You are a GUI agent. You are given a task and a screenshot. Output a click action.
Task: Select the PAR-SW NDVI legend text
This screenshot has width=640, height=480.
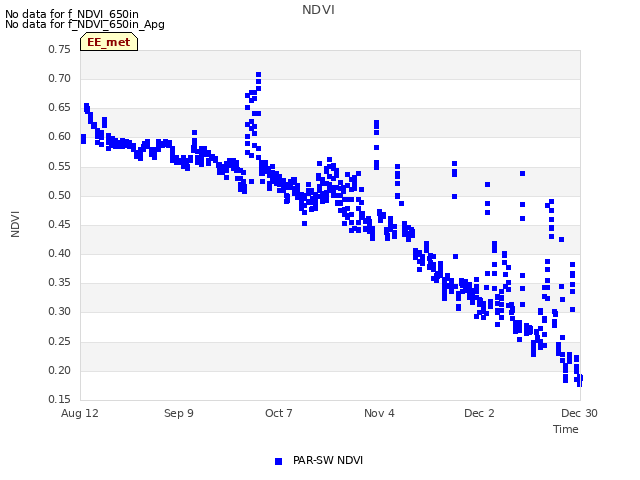point(328,460)
